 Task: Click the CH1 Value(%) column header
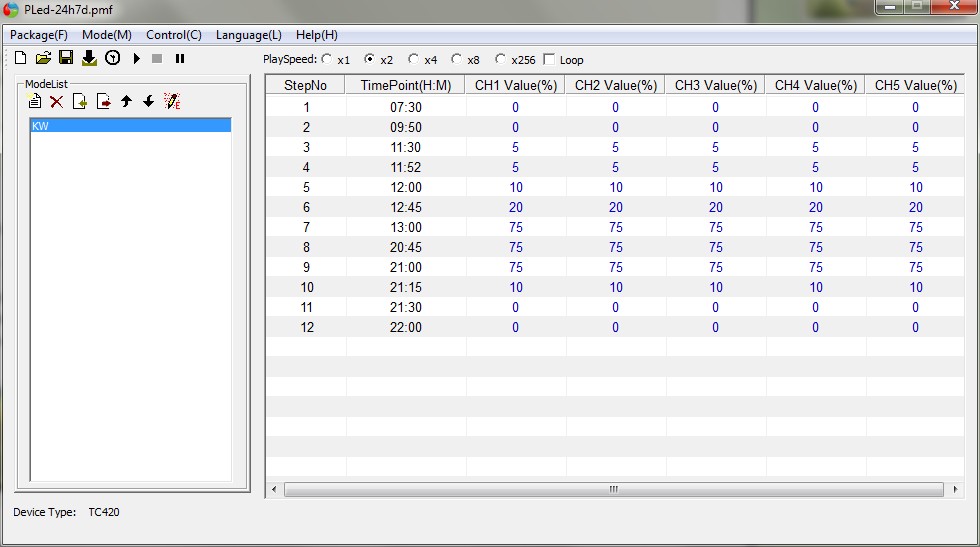tap(516, 85)
